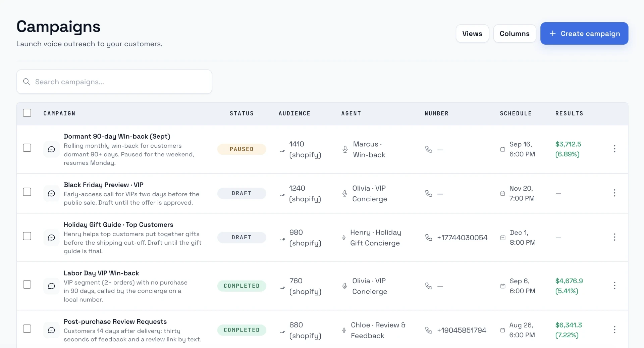Image resolution: width=644 pixels, height=348 pixels.
Task: Click the phone icon beside +19045851794
Action: click(x=429, y=330)
